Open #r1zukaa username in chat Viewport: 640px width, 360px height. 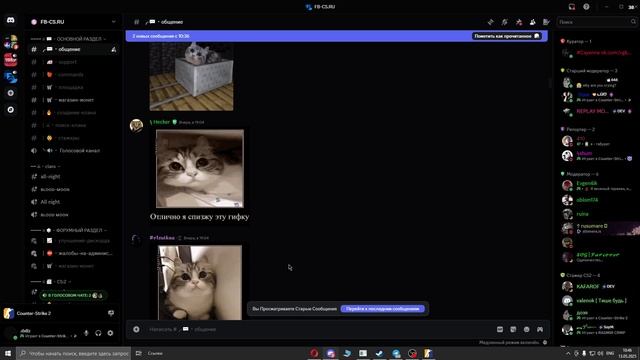click(162, 238)
